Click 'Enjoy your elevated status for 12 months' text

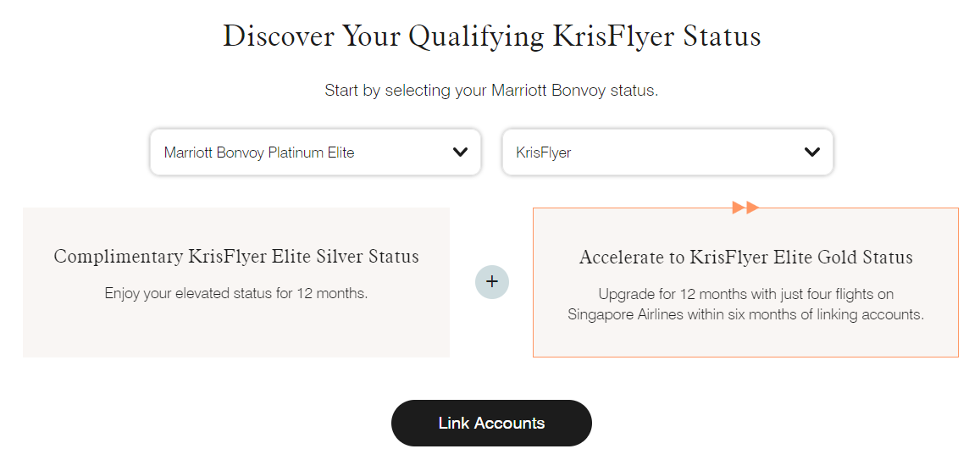(236, 293)
